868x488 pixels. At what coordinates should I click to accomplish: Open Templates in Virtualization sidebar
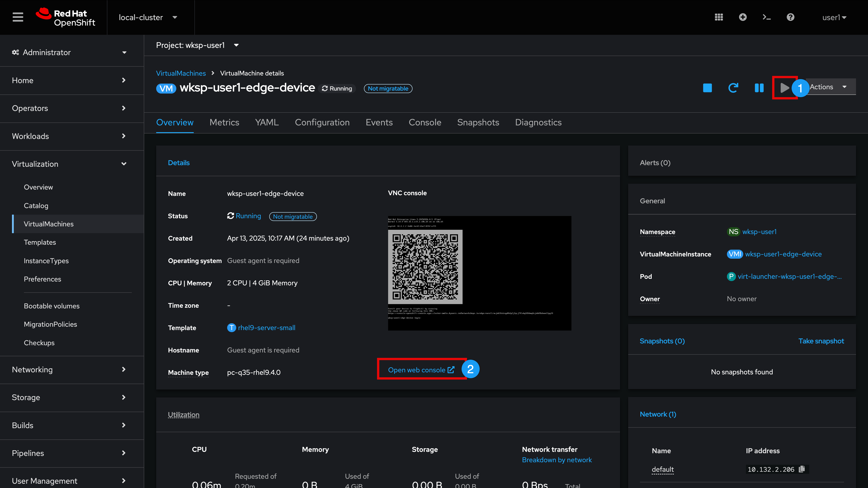point(40,242)
